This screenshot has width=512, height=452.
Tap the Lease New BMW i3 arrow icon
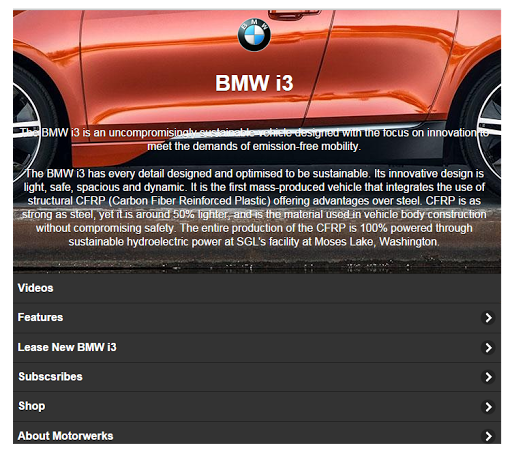coord(488,348)
